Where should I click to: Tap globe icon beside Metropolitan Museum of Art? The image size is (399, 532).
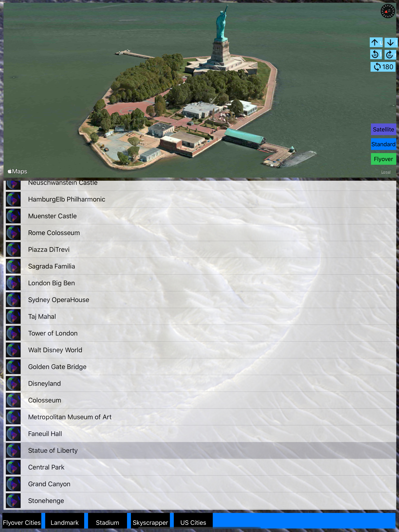click(13, 417)
